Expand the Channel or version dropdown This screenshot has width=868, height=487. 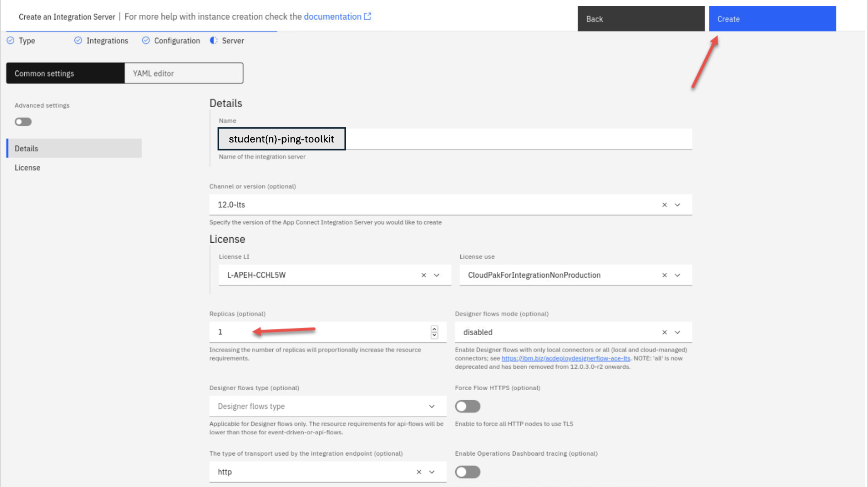[x=677, y=205]
